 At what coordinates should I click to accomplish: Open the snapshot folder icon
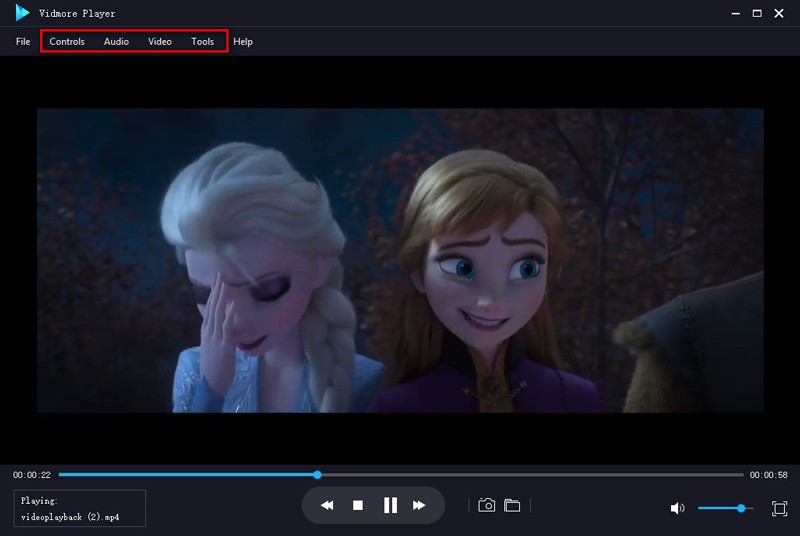coord(512,506)
